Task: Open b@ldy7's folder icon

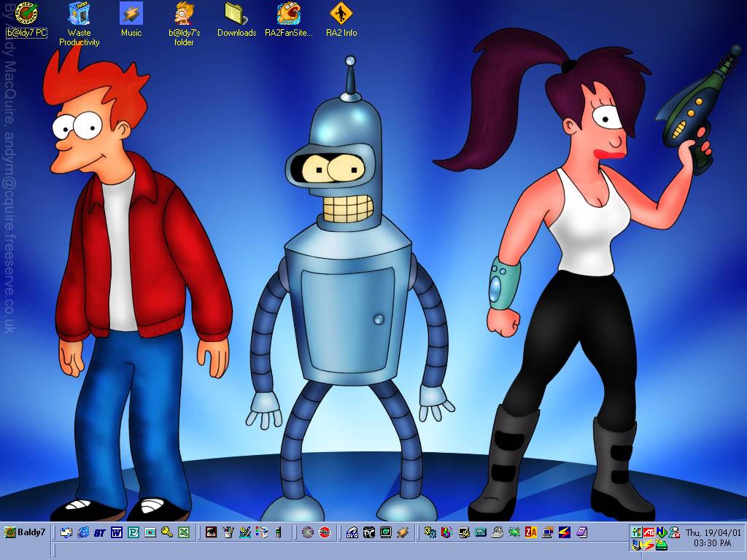Action: (x=184, y=13)
